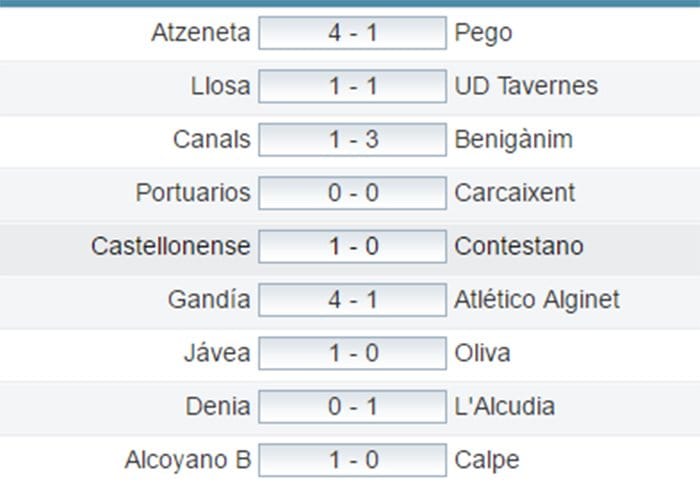700x486 pixels.
Task: Click the UD Tavernes team name
Action: pos(526,86)
